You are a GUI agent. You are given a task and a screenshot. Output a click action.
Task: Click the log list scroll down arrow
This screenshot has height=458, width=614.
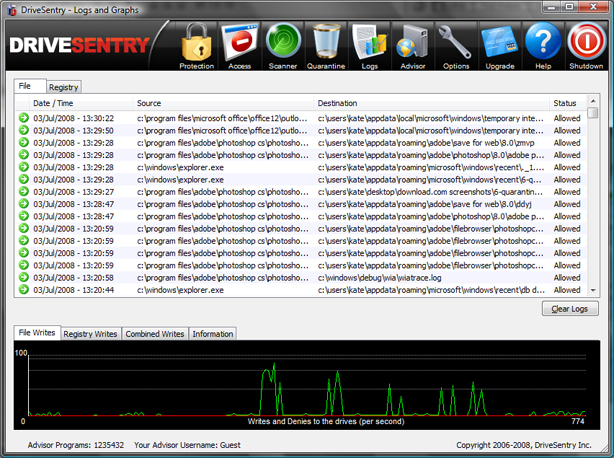pos(593,290)
